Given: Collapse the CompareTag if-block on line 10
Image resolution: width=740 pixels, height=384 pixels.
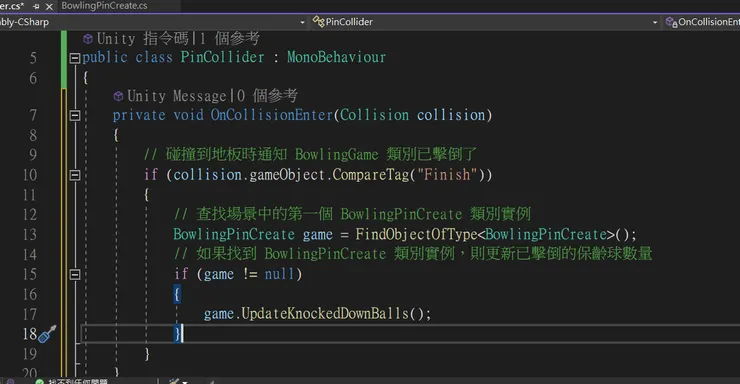Looking at the screenshot, I should point(75,175).
